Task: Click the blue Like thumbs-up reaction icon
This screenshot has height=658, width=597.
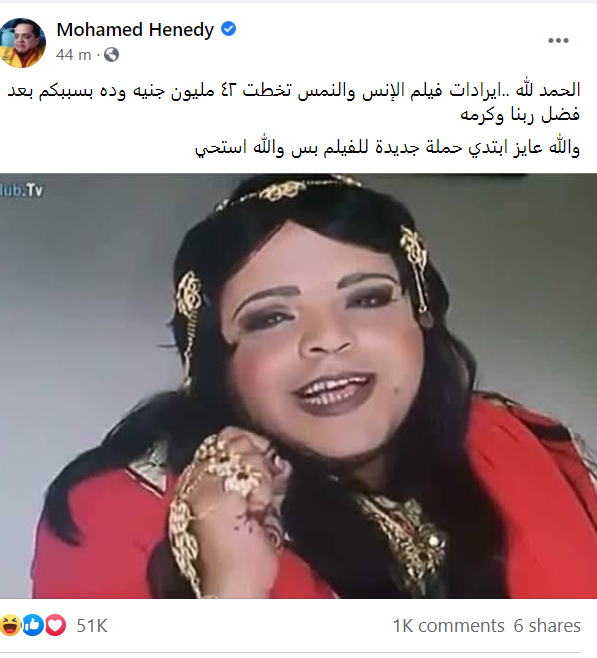Action: 33,625
